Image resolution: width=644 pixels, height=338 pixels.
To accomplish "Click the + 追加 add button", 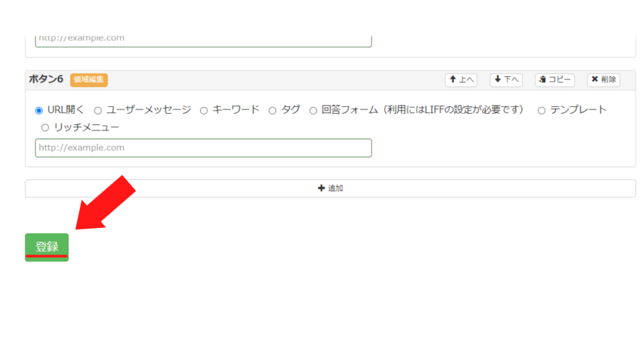I will tap(330, 188).
